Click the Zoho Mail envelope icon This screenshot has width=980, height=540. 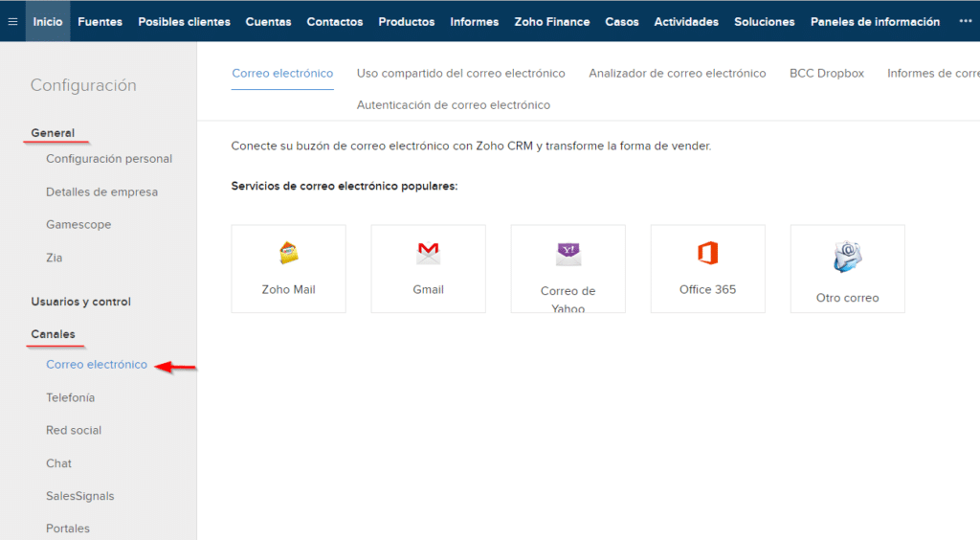(289, 253)
